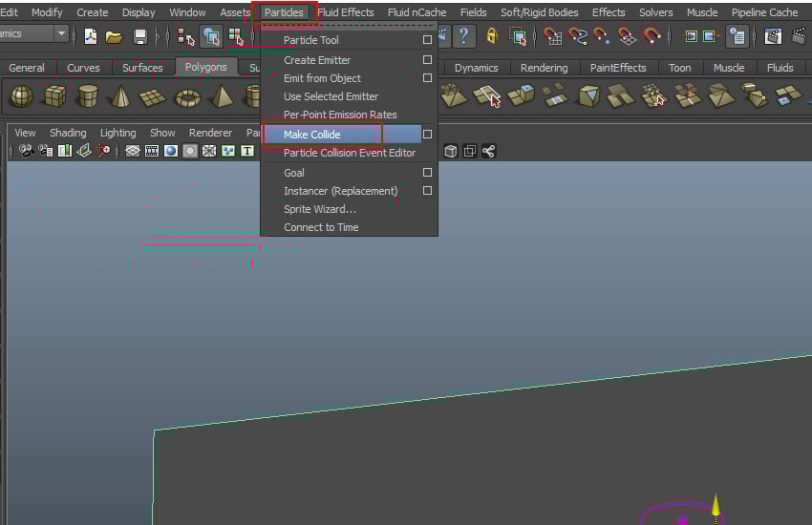Select Emit from Object menu entry
Image resolution: width=812 pixels, height=525 pixels.
click(322, 78)
